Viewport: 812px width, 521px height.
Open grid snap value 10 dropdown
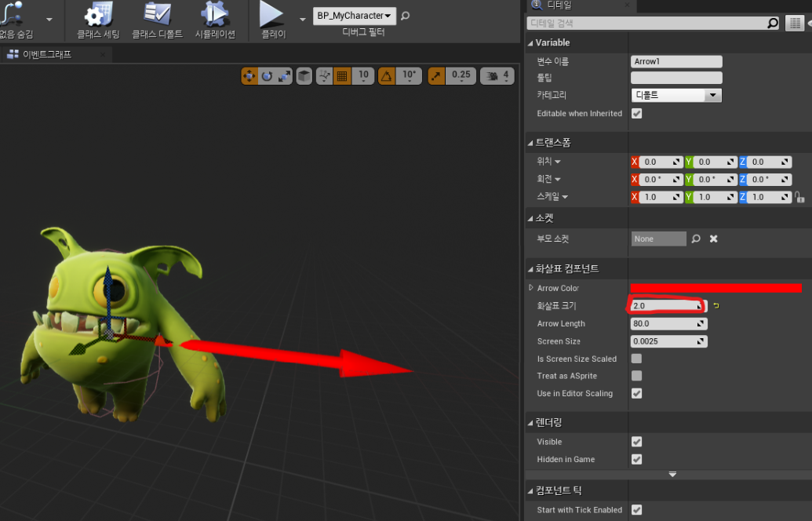pos(363,76)
